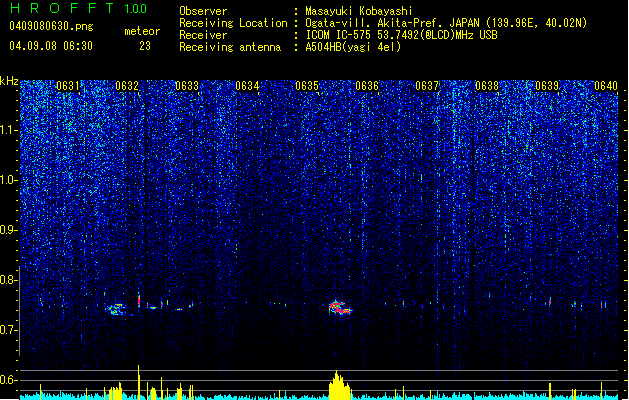Select the A504HB(yagi 4el) antenna text
The height and width of the screenshot is (400, 629).
[x=353, y=47]
